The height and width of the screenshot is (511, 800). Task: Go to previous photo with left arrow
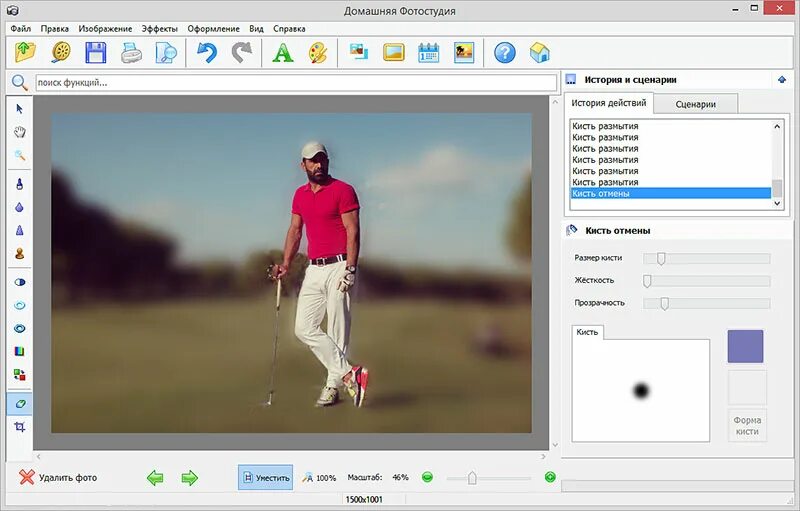pos(155,478)
